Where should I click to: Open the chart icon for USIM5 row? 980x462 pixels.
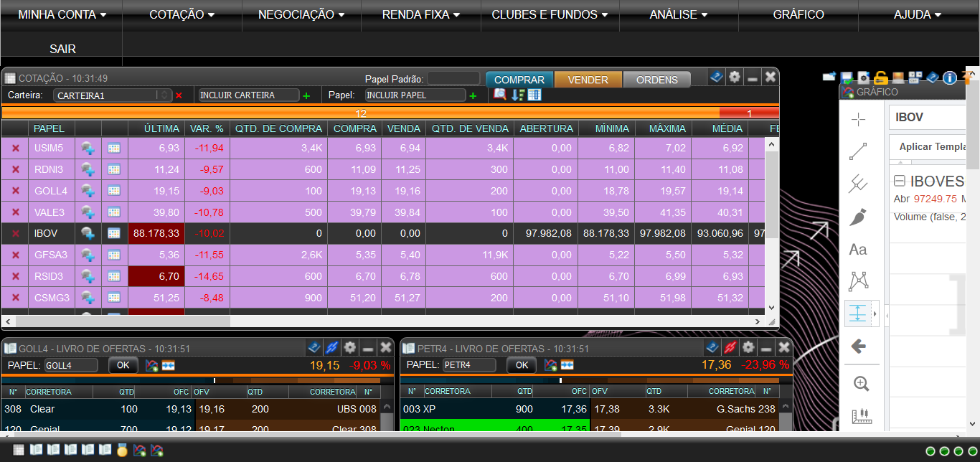click(88, 148)
